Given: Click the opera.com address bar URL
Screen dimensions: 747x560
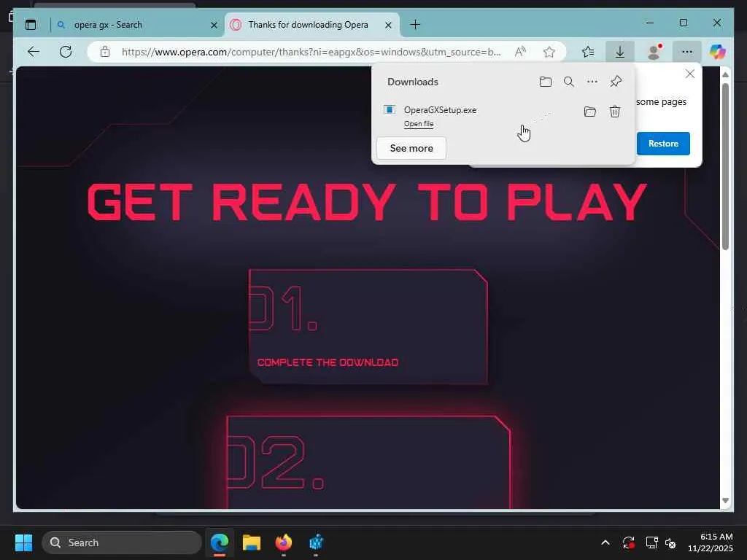Looking at the screenshot, I should tap(311, 52).
